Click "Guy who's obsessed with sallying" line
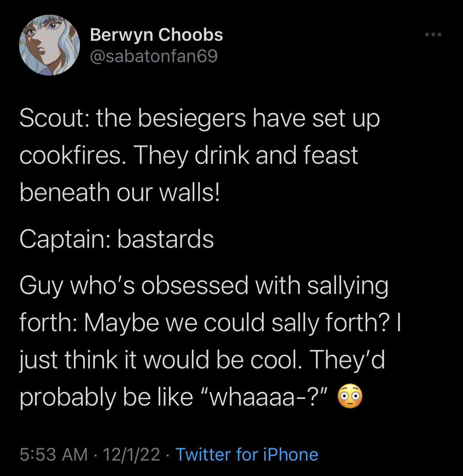463x476 pixels. pyautogui.click(x=203, y=285)
